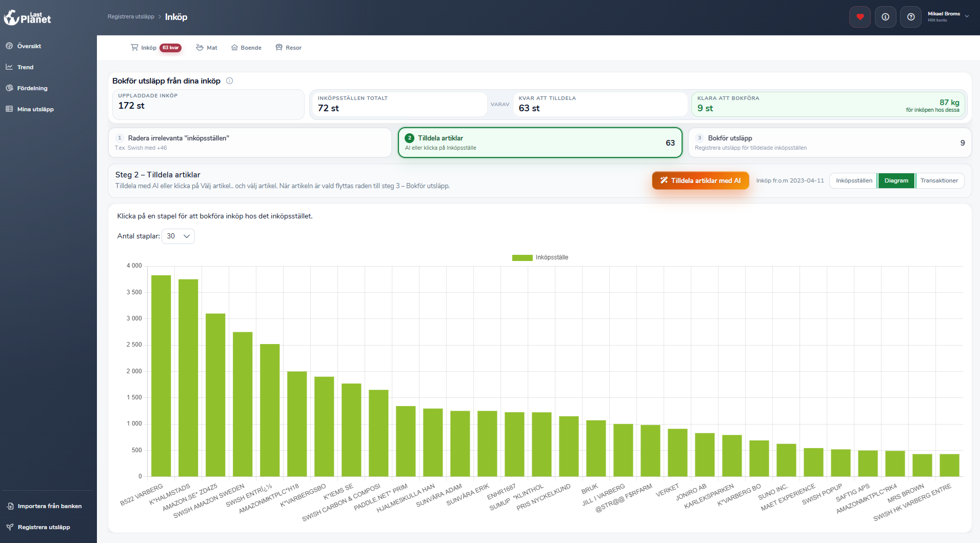This screenshot has width=980, height=543.
Task: Click the red heart icon button
Action: click(x=860, y=17)
